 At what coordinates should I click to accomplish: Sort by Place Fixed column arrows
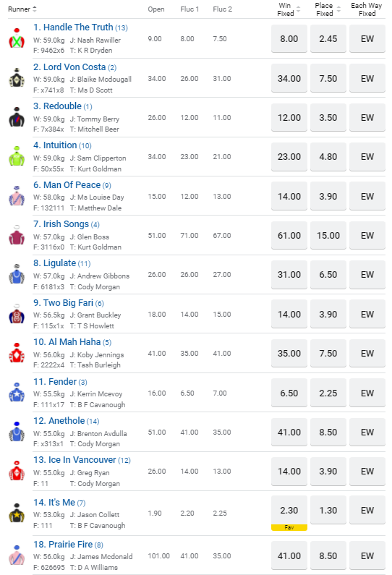338,9
